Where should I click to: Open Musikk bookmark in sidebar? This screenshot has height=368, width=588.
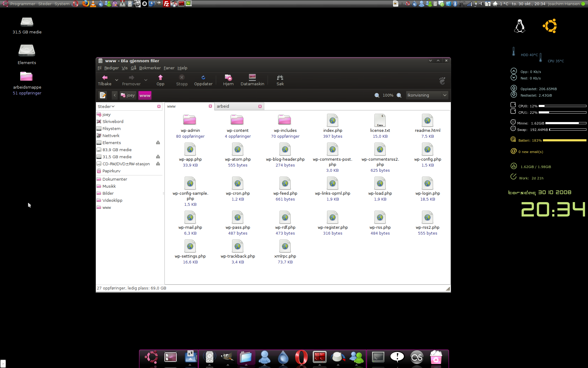click(x=109, y=186)
